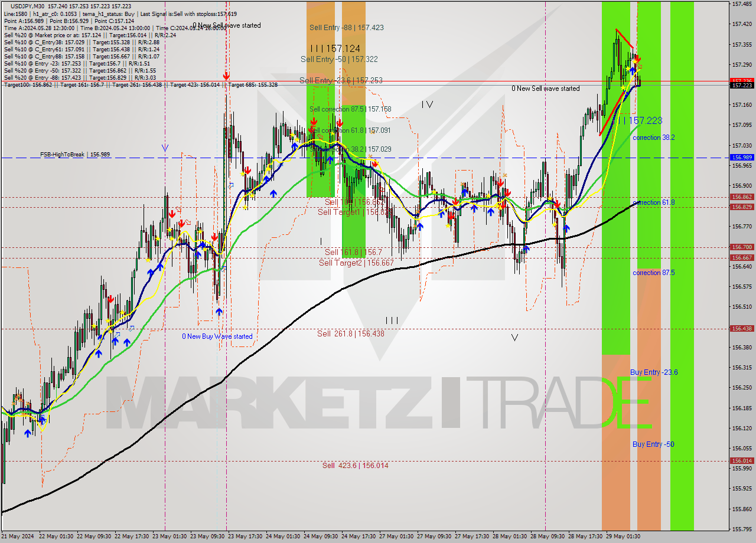
Task: Click 'Sell %20 @ Entry -88' info row
Action: [80, 78]
